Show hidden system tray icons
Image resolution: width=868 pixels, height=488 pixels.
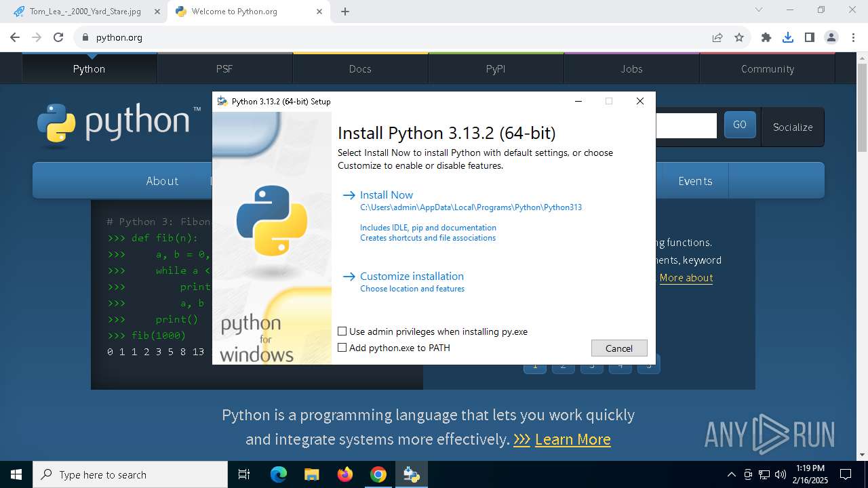point(731,474)
